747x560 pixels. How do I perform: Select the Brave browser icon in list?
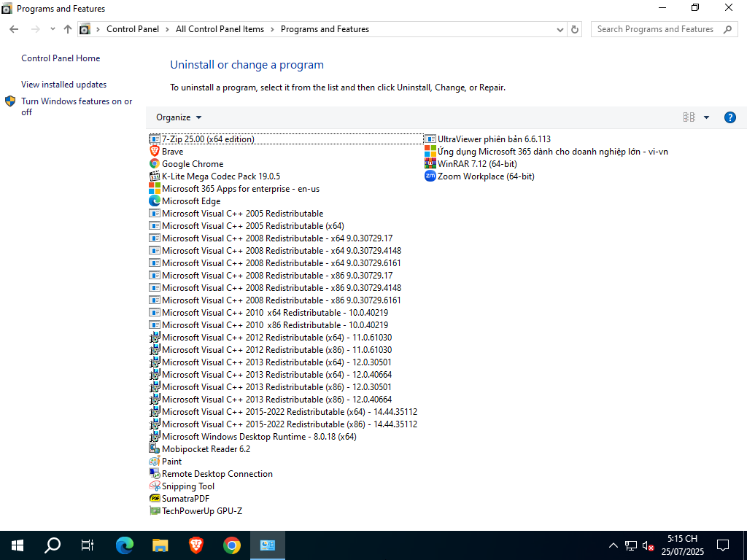155,152
